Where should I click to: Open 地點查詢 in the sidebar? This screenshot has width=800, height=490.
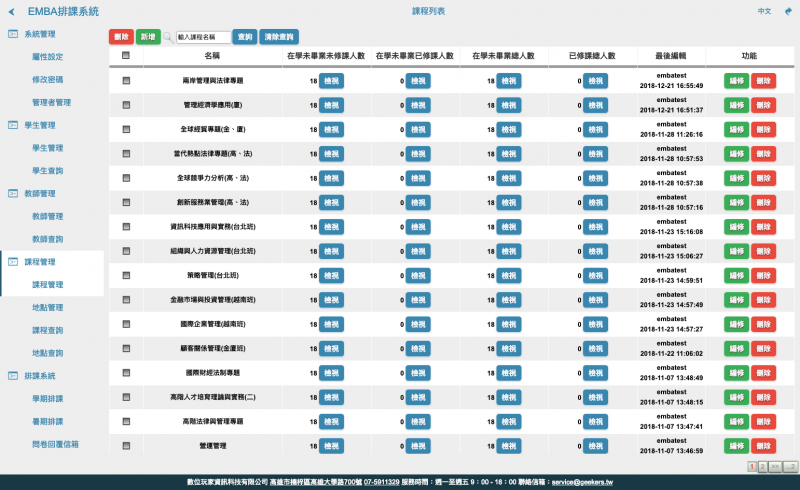coord(47,353)
